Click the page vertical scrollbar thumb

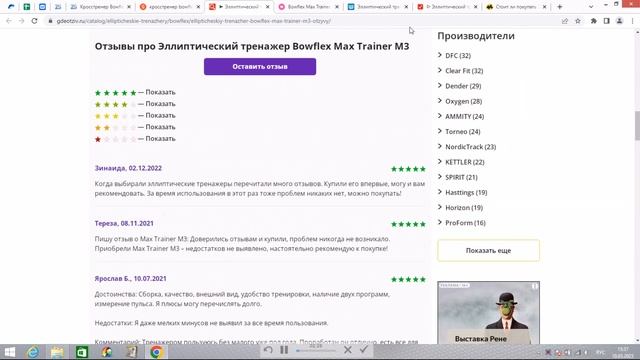(x=637, y=125)
